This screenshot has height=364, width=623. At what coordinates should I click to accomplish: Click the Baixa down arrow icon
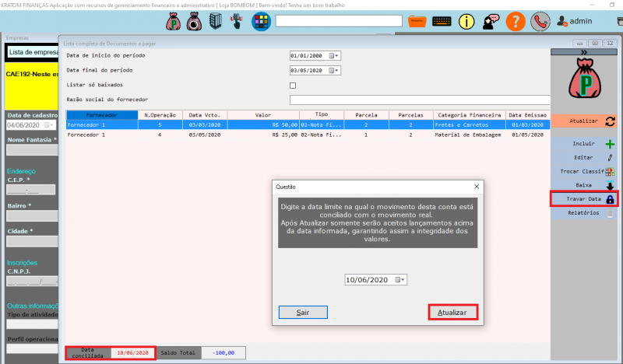pyautogui.click(x=610, y=185)
